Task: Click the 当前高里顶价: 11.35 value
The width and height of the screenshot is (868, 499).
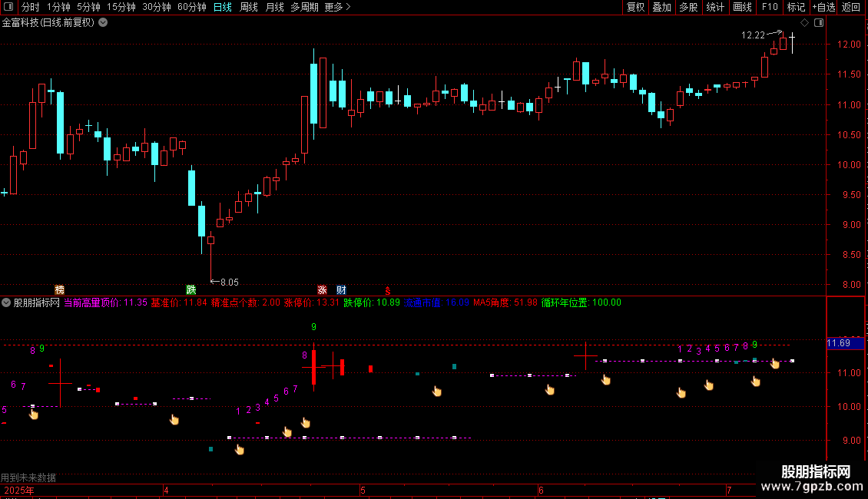Action: (106, 302)
